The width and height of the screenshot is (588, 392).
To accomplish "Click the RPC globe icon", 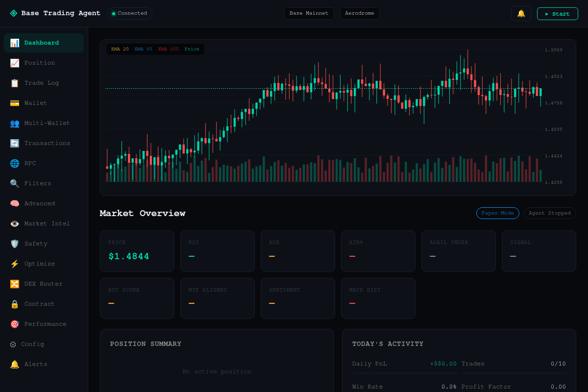I will [15, 163].
